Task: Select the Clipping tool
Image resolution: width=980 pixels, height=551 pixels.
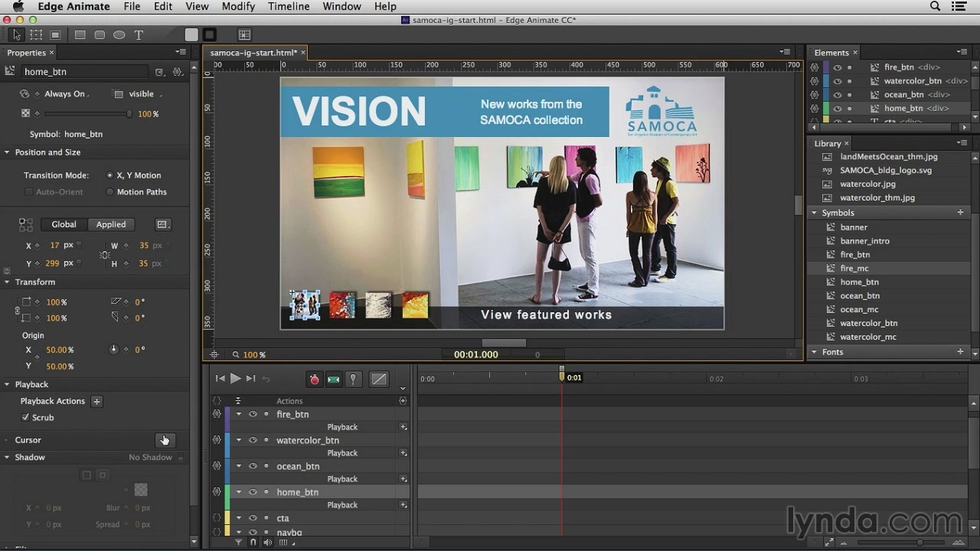Action: point(55,34)
